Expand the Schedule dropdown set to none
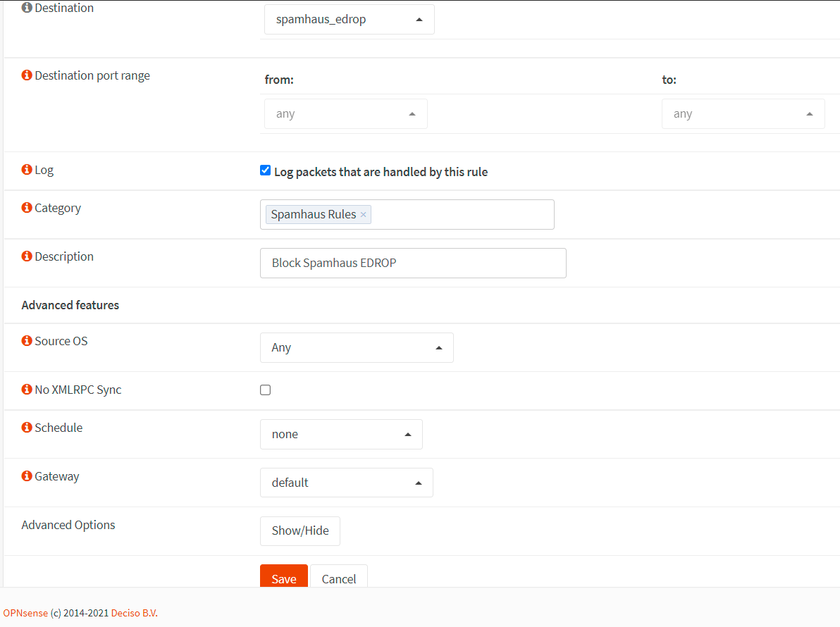The width and height of the screenshot is (840, 627). (x=341, y=435)
